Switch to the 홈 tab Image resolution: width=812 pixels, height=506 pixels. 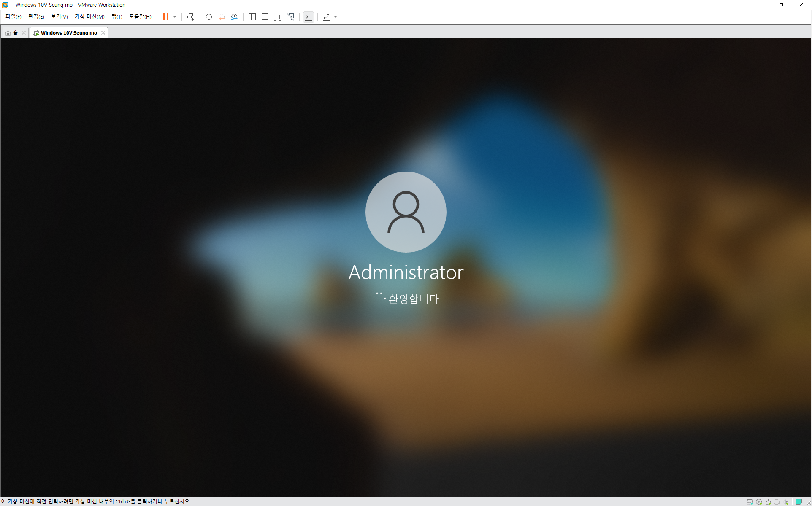pyautogui.click(x=12, y=33)
